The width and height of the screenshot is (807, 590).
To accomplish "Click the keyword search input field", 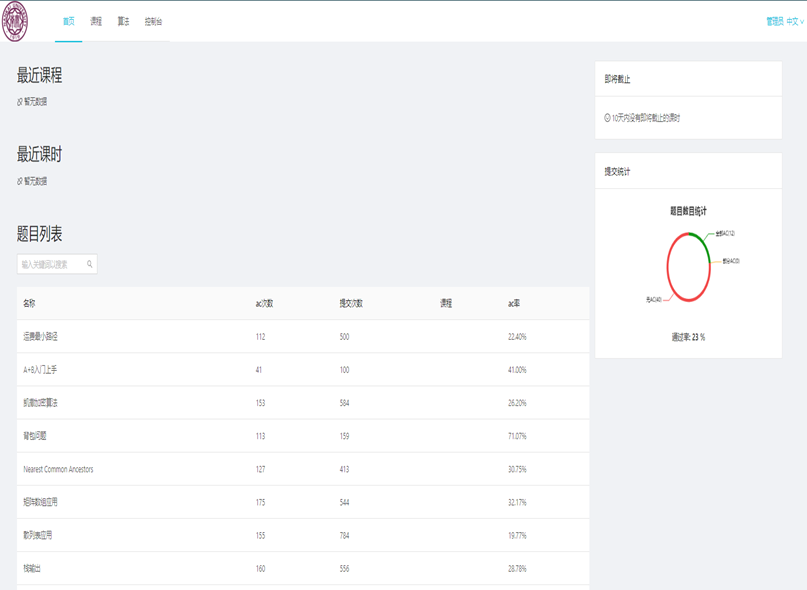I will pyautogui.click(x=50, y=265).
